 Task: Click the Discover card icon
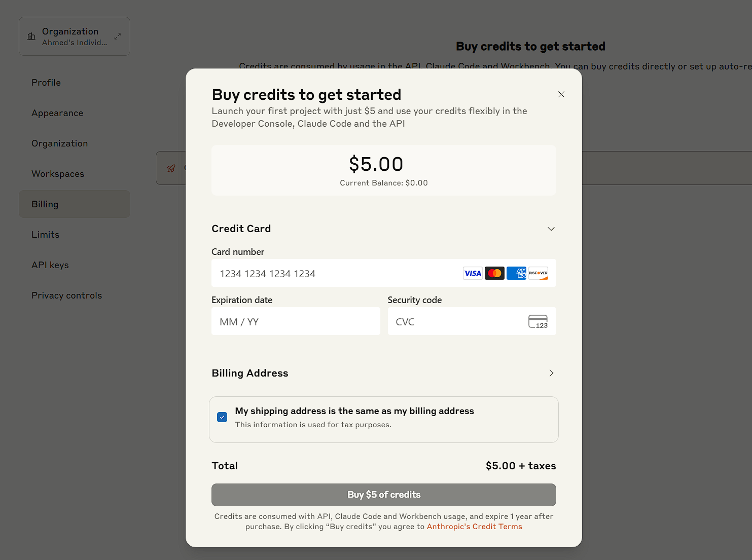click(x=538, y=274)
